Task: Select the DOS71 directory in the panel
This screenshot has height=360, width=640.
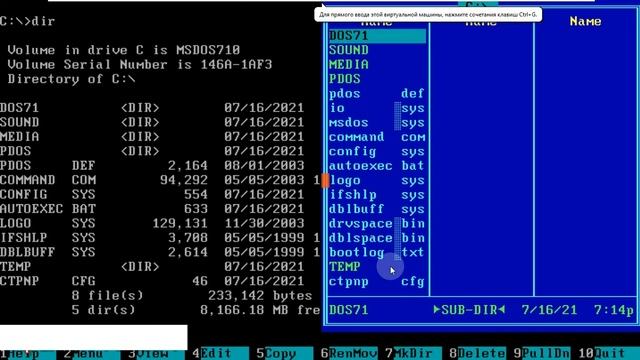Action: [377, 36]
